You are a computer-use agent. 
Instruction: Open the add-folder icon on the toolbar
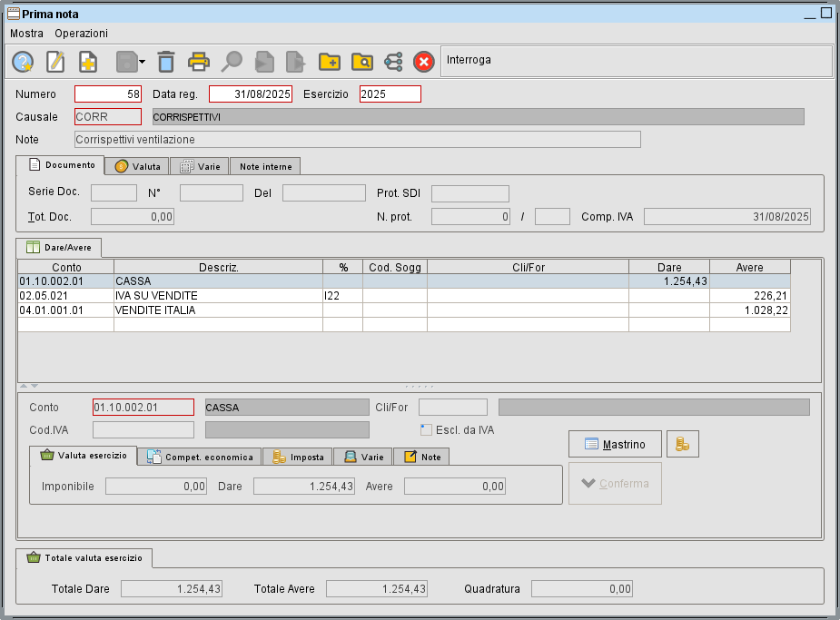(329, 62)
